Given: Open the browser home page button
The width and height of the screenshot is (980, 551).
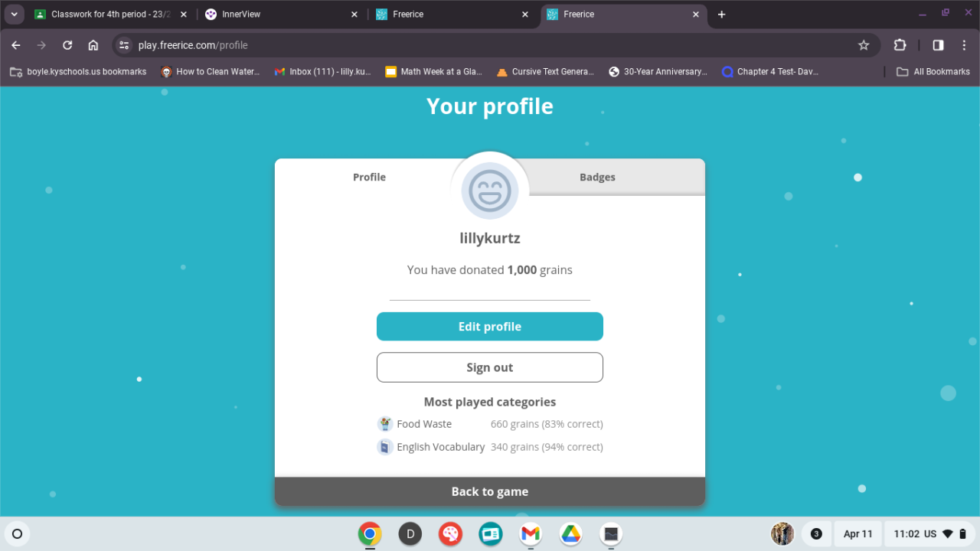Looking at the screenshot, I should click(93, 45).
